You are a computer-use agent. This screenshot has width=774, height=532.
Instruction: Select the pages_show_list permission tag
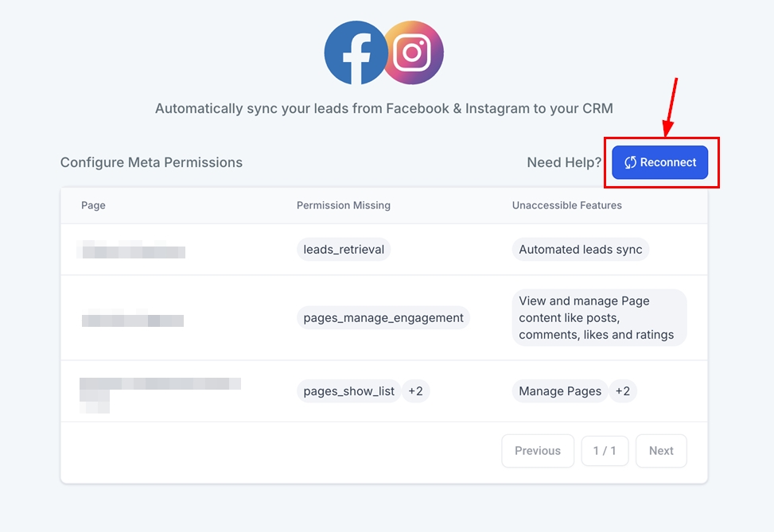(x=349, y=391)
